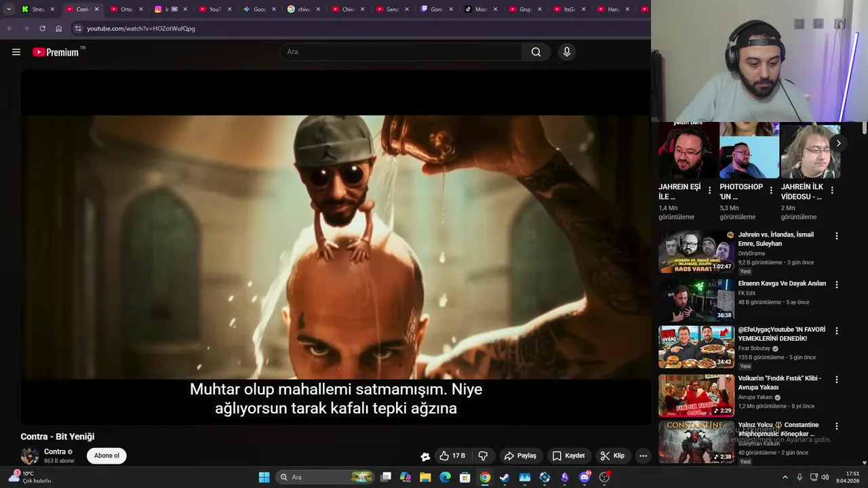The height and width of the screenshot is (488, 868).
Task: Click Windows taskbar search box Ara
Action: tap(326, 477)
